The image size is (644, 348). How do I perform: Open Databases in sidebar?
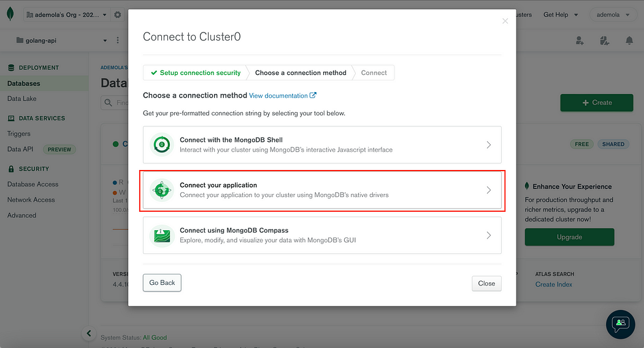click(44, 83)
